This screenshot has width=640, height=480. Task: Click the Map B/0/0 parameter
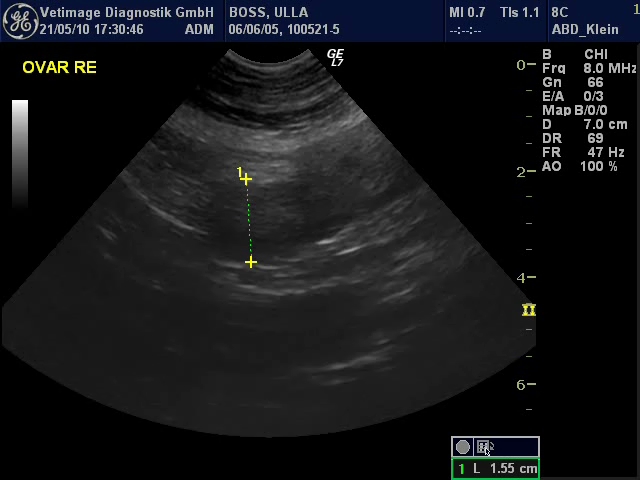(575, 110)
